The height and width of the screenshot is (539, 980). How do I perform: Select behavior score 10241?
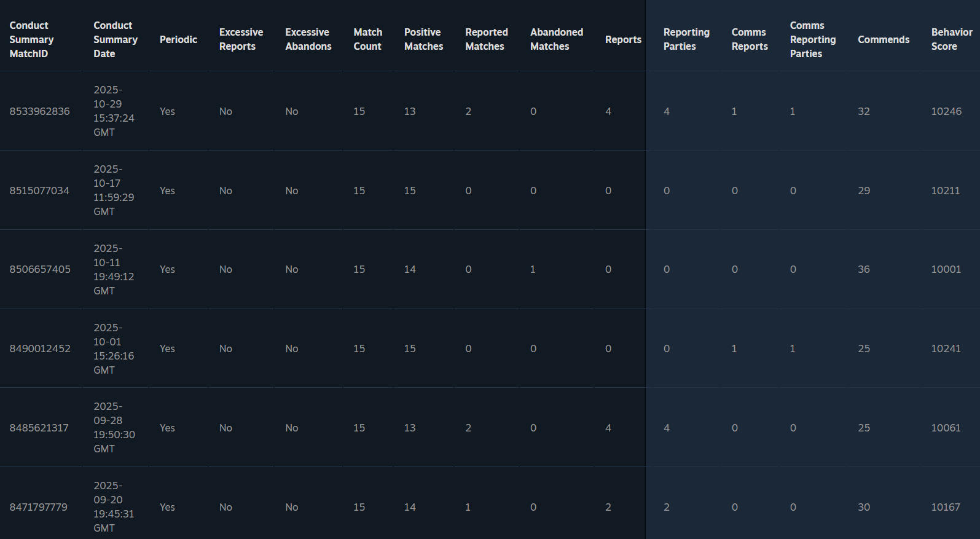946,348
